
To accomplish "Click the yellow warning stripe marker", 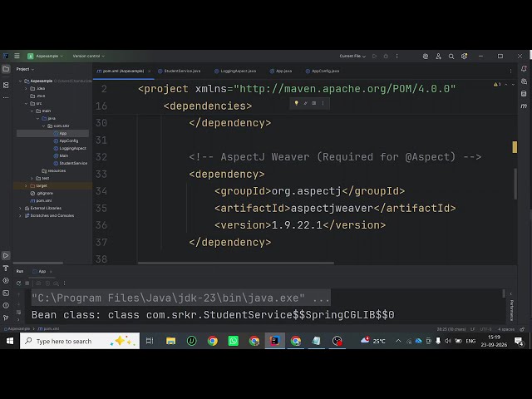I will coord(515,147).
